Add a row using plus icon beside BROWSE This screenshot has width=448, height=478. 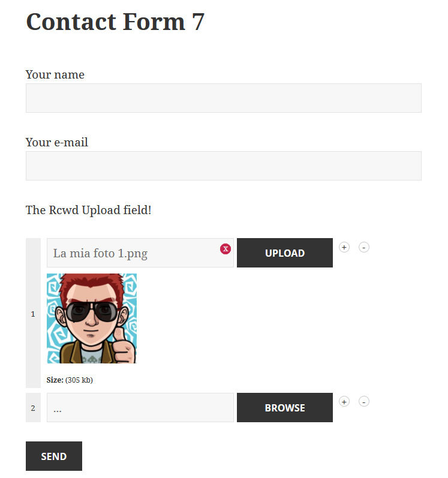344,401
